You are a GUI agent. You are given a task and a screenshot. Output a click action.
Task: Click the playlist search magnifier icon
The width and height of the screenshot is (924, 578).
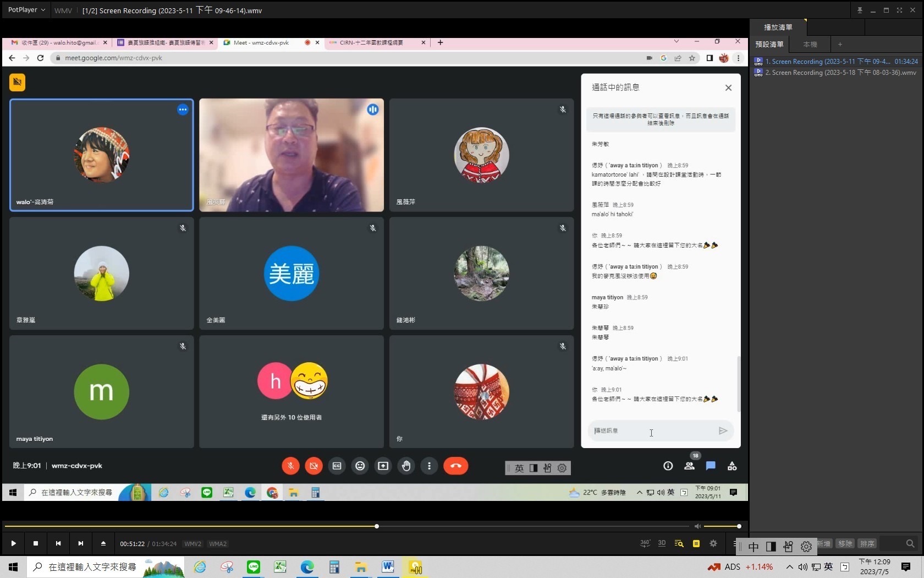pos(910,543)
